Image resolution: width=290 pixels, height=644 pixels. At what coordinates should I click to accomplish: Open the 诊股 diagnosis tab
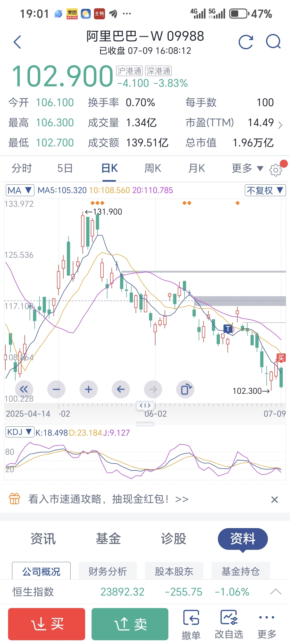[173, 538]
